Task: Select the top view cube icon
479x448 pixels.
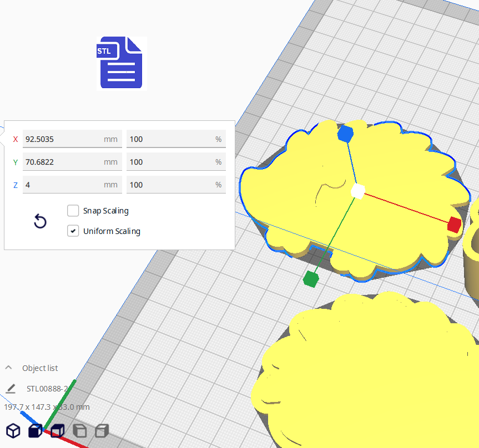Action: tap(58, 431)
